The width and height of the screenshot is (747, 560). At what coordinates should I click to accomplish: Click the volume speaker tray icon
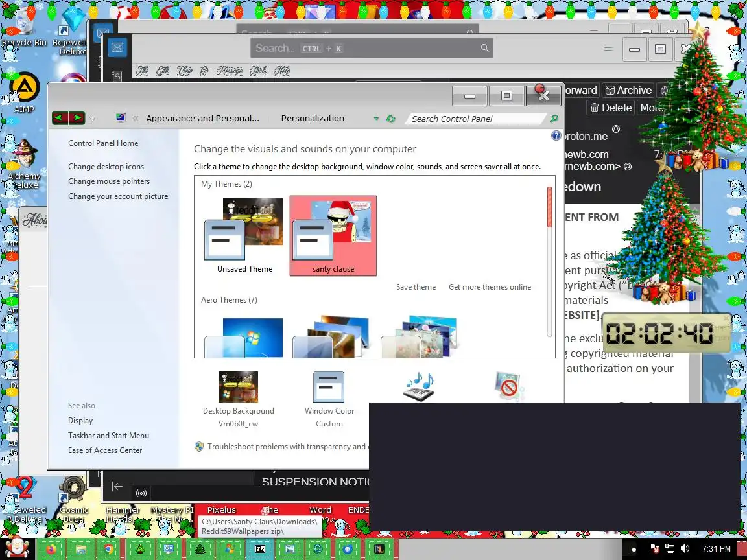coord(685,548)
